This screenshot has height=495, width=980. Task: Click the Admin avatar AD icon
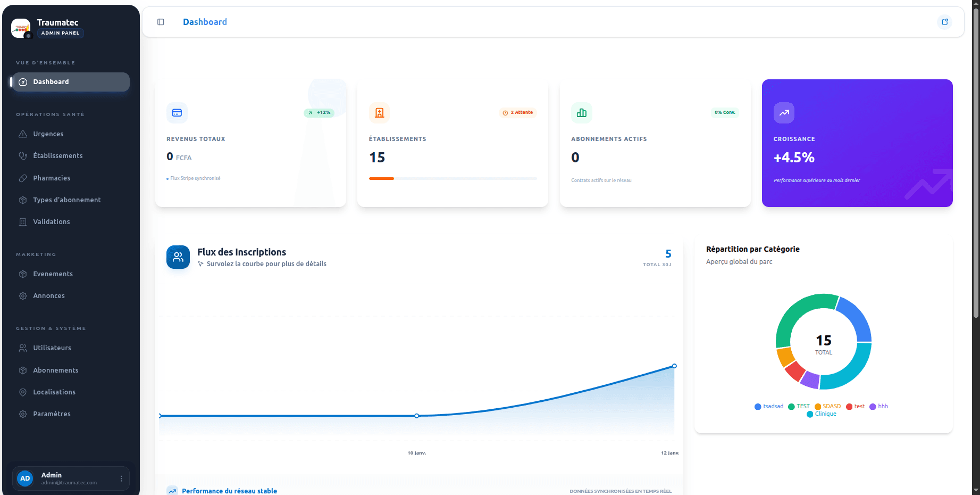pos(25,478)
